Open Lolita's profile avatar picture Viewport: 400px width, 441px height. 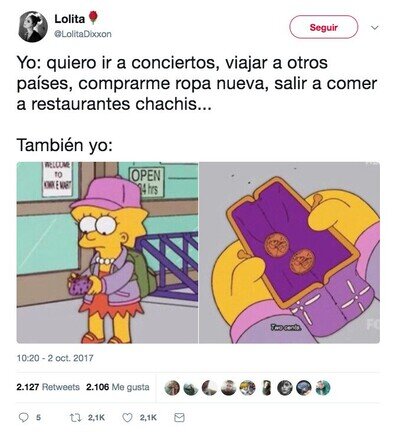coord(33,27)
